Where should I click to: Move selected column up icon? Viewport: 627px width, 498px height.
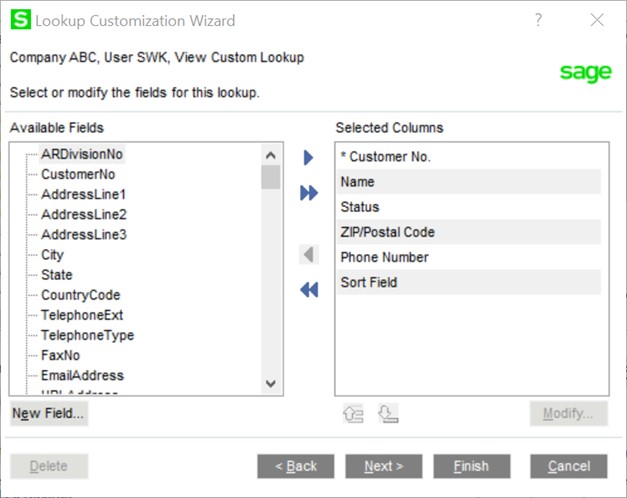pyautogui.click(x=353, y=414)
